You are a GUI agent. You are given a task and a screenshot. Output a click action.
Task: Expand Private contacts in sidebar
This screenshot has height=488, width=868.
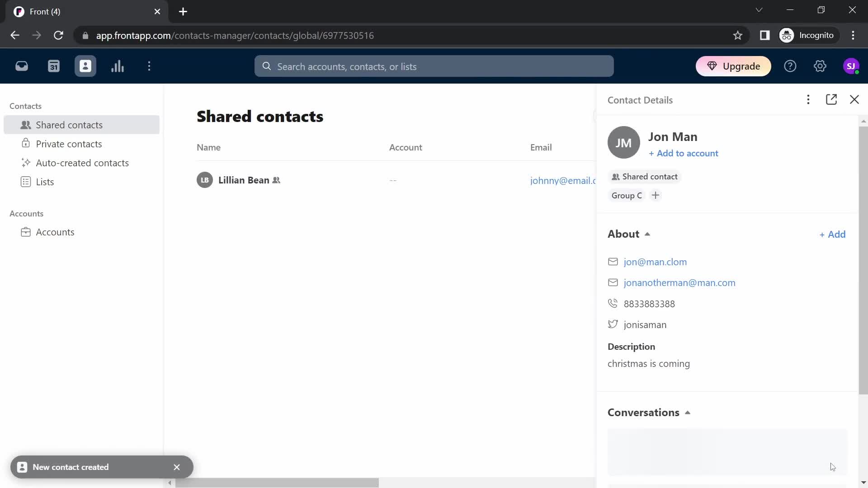[69, 143]
